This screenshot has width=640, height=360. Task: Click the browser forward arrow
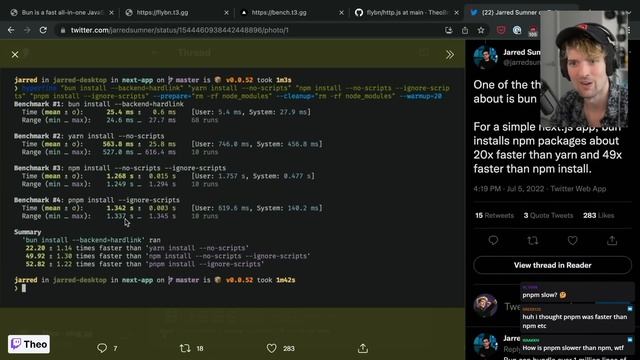27,30
